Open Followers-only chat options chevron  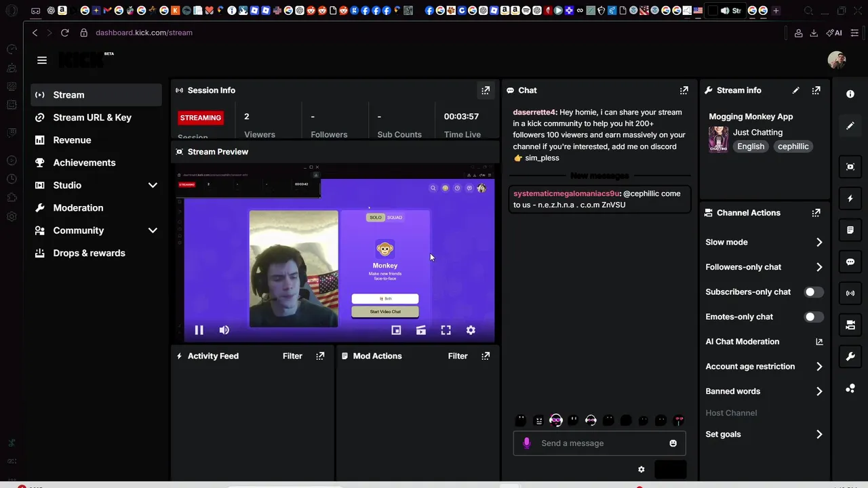tap(819, 267)
